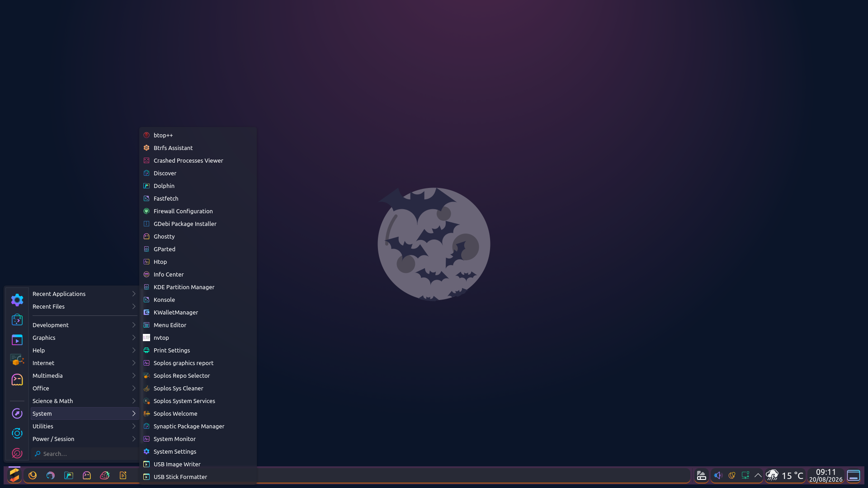
Task: Open System Monitor
Action: tap(198, 439)
